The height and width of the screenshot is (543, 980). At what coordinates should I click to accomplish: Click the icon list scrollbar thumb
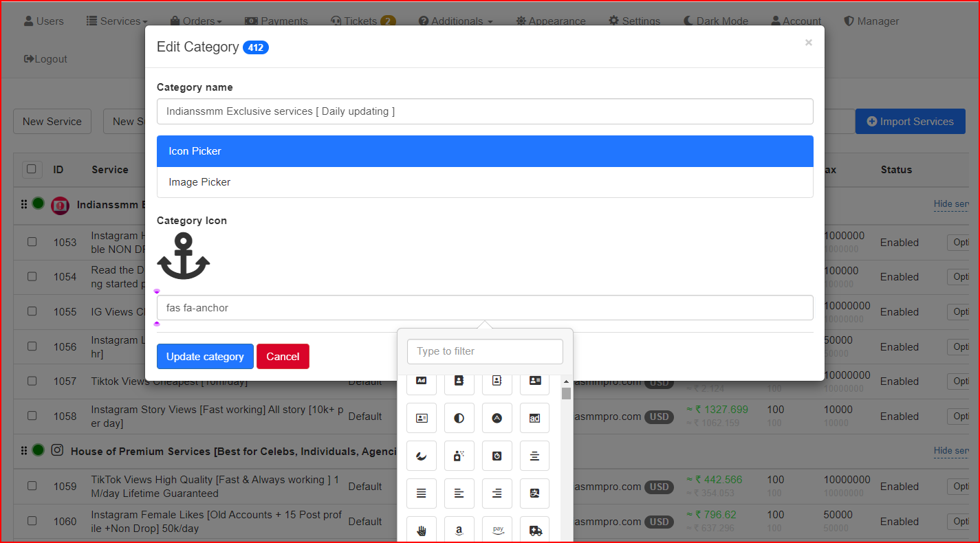tap(566, 393)
